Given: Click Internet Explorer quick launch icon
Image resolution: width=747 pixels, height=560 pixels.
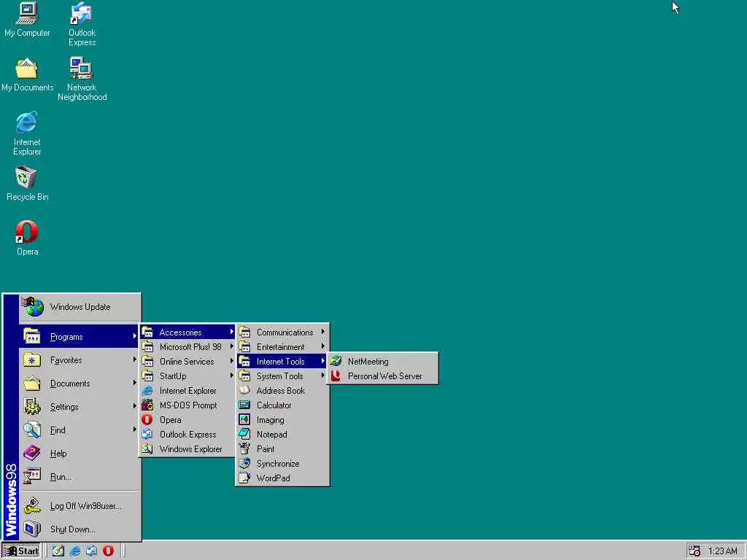Looking at the screenshot, I should (75, 551).
